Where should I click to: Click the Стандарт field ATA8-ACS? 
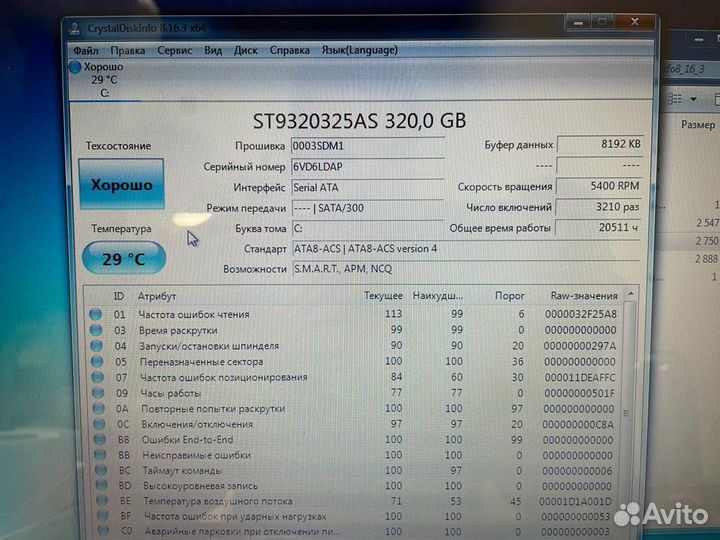(x=466, y=248)
